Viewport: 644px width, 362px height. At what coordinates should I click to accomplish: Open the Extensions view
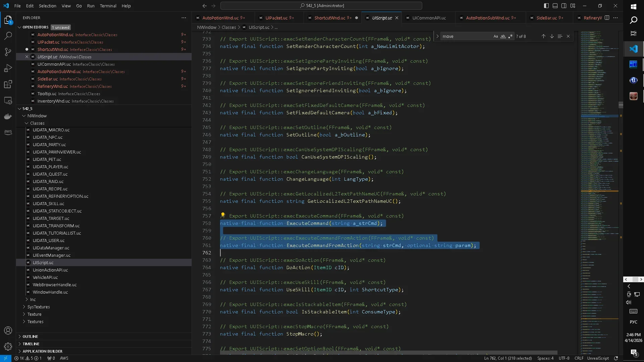[x=8, y=84]
